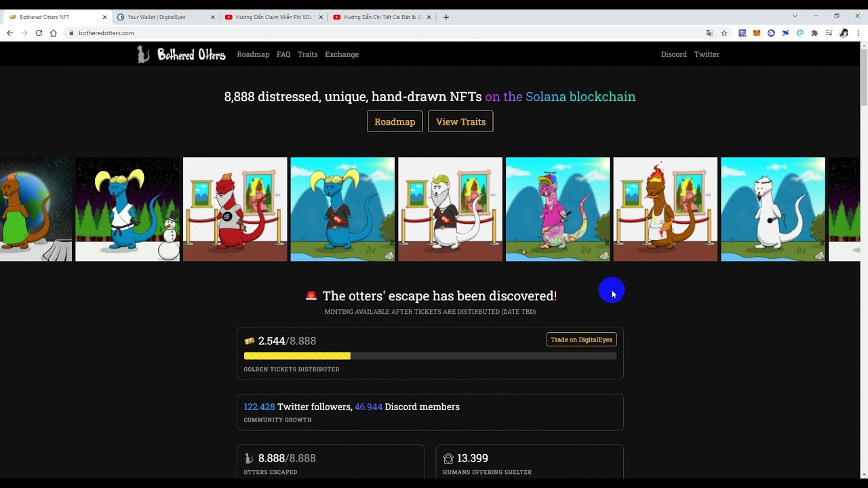Click the house shelter icon
This screenshot has height=488, width=868.
[x=448, y=458]
